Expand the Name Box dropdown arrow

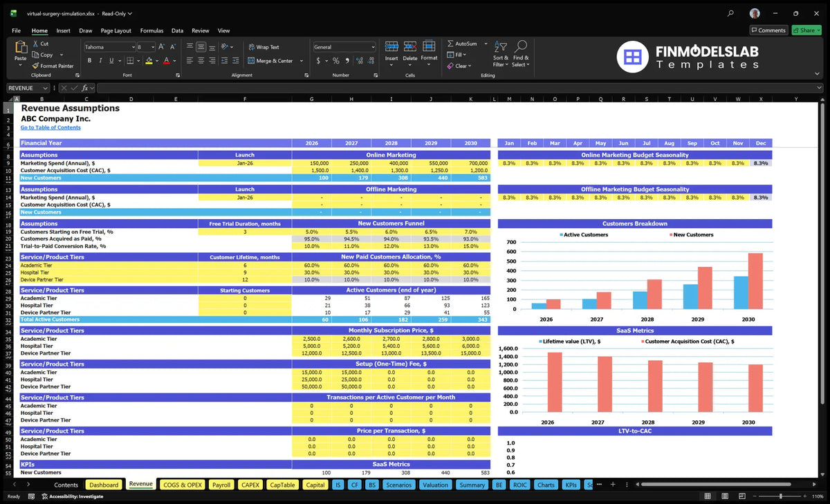tap(45, 88)
